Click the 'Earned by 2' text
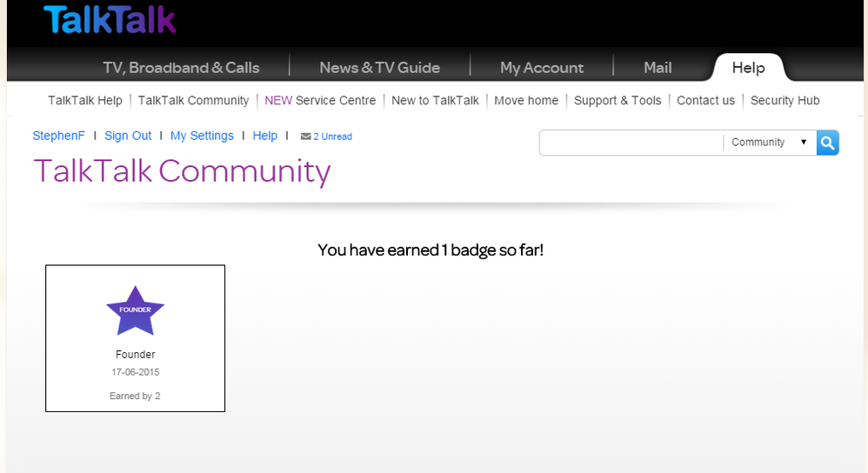The width and height of the screenshot is (868, 473). 135,396
